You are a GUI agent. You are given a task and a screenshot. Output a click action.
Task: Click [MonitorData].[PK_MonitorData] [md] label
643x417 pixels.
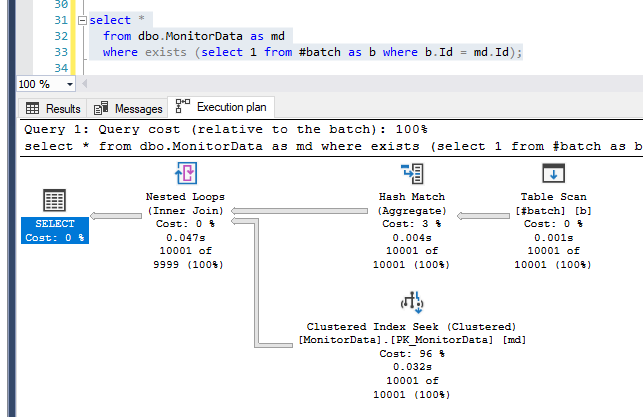(412, 340)
